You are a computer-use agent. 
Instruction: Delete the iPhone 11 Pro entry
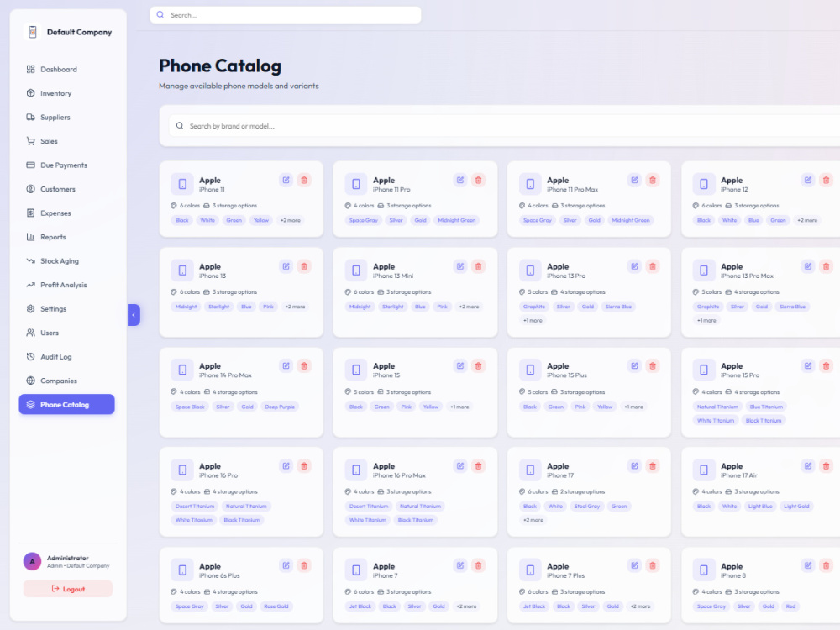(479, 180)
